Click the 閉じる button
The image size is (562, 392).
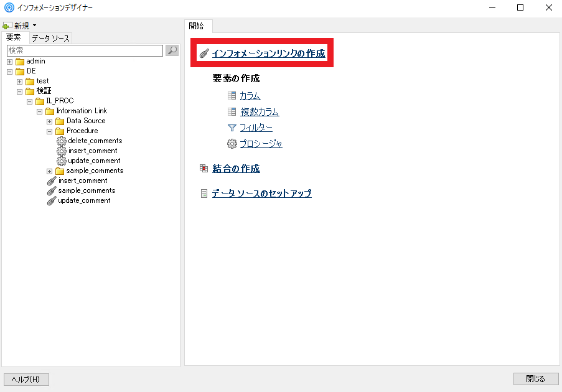(x=535, y=379)
